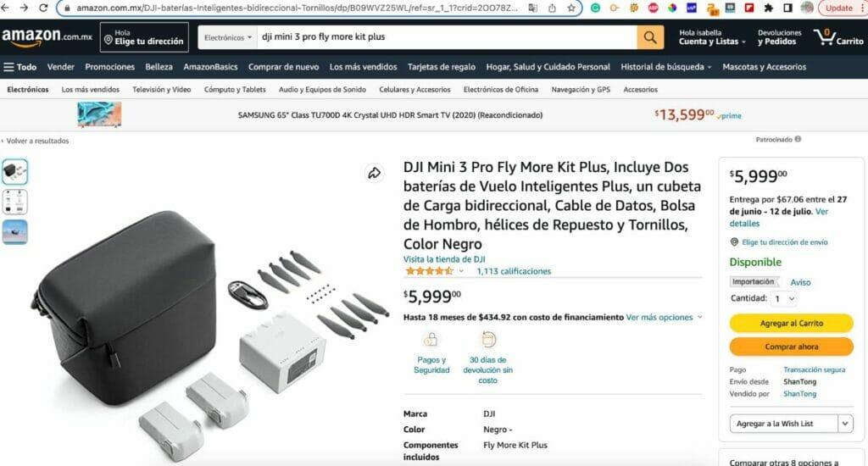868x466 pixels.
Task: Reload the page in the browser
Action: pyautogui.click(x=44, y=8)
